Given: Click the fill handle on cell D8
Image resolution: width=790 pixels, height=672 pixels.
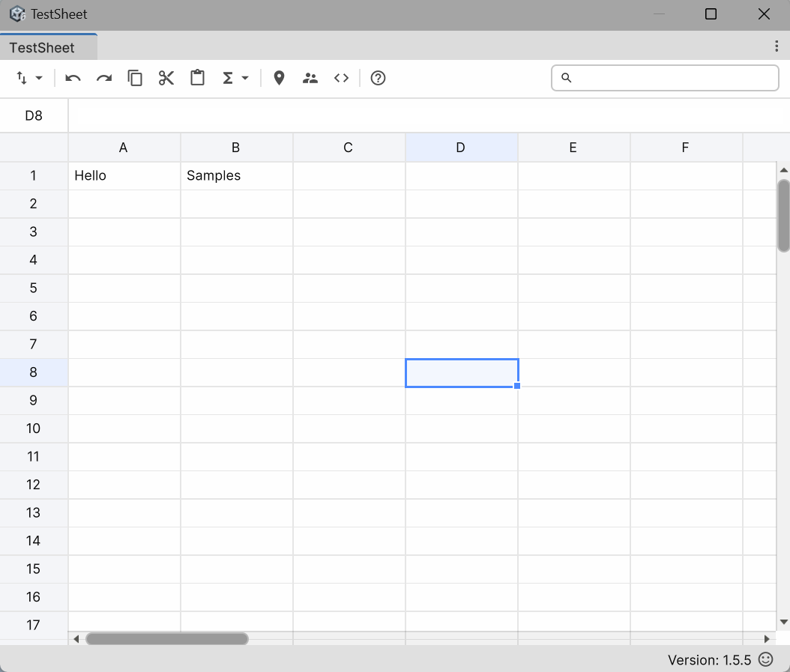Looking at the screenshot, I should (517, 386).
